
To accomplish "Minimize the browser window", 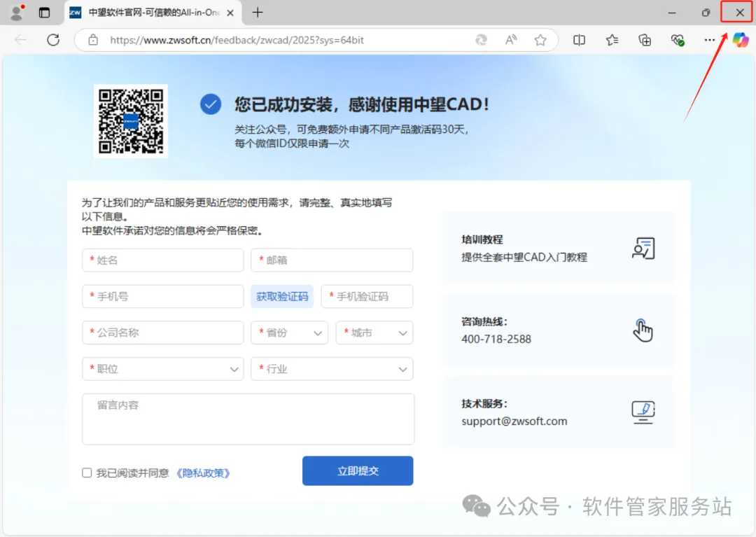I will tap(671, 13).
